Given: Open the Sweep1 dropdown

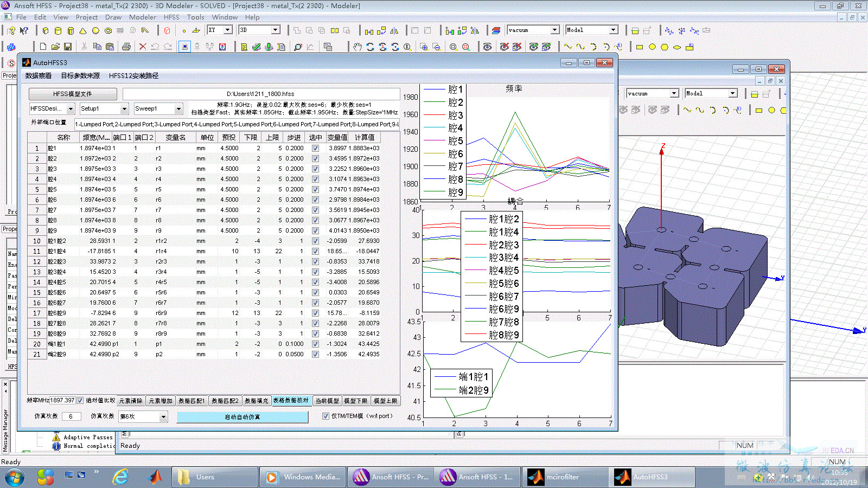Looking at the screenshot, I should click(158, 109).
